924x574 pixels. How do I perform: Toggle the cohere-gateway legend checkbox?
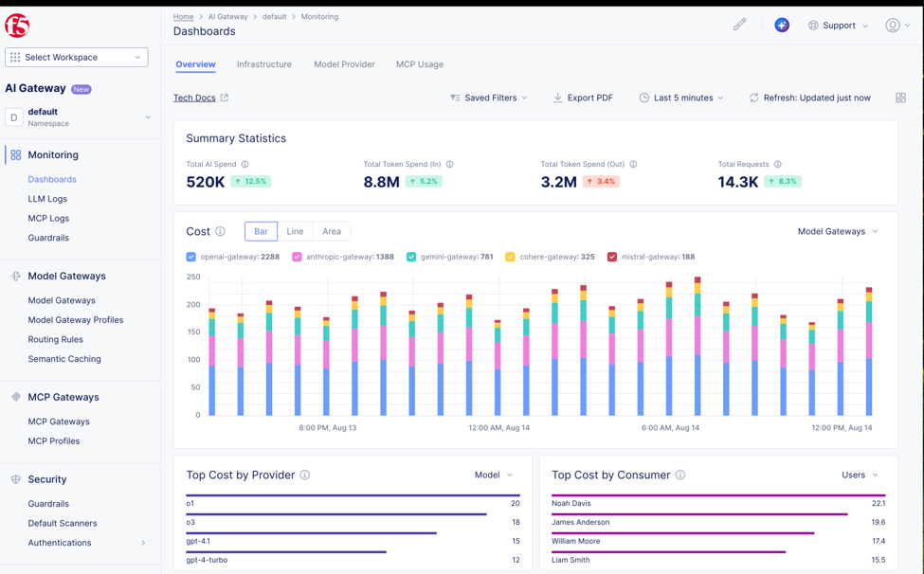[x=510, y=257]
